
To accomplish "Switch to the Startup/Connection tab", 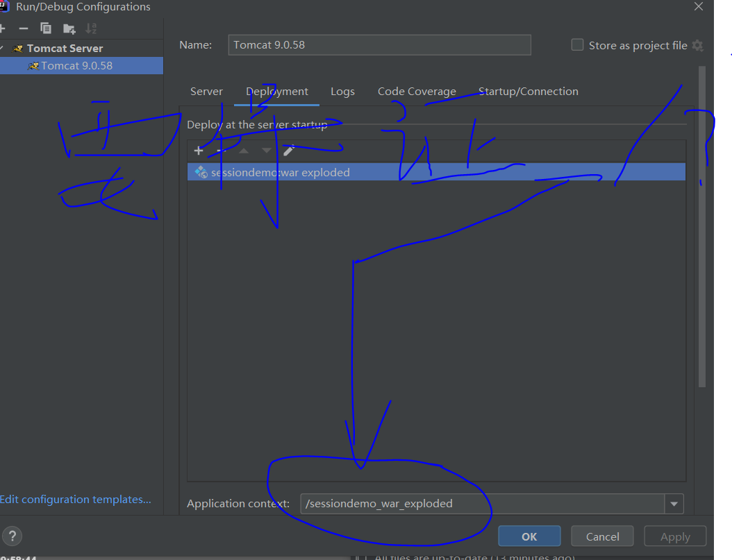I will coord(528,92).
